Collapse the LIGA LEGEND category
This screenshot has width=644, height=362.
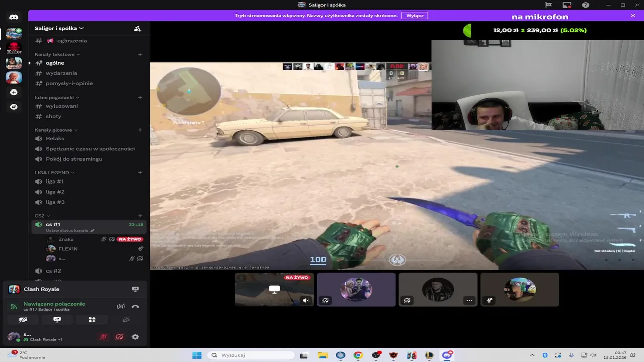pyautogui.click(x=54, y=173)
